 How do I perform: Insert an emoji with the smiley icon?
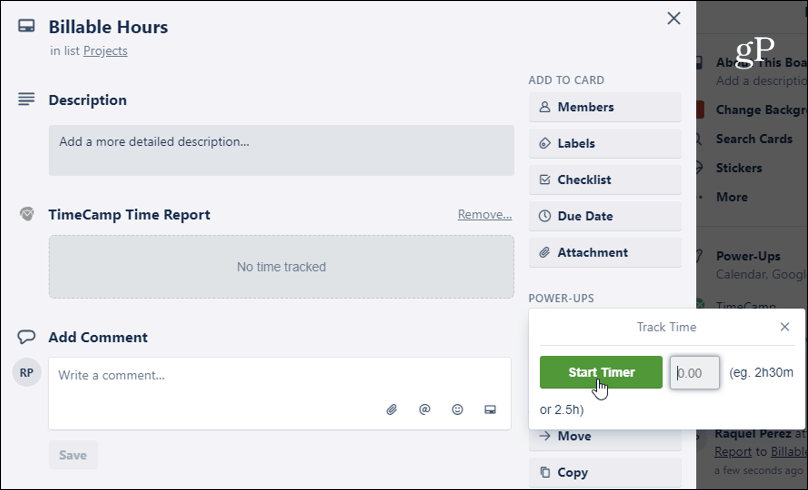(458, 410)
